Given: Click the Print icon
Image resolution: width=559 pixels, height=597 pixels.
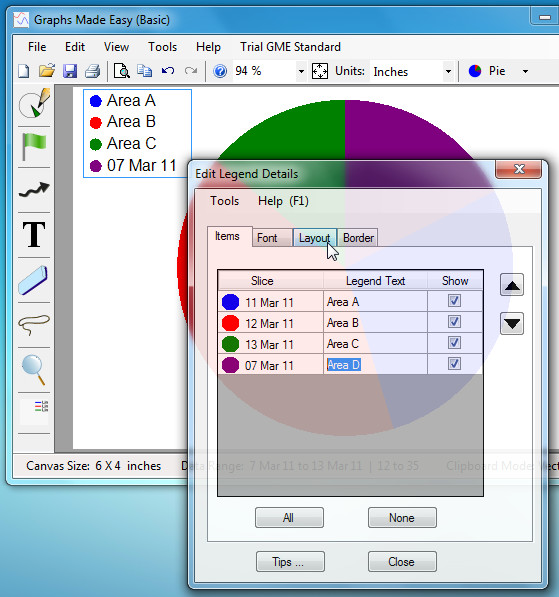Looking at the screenshot, I should tap(93, 71).
